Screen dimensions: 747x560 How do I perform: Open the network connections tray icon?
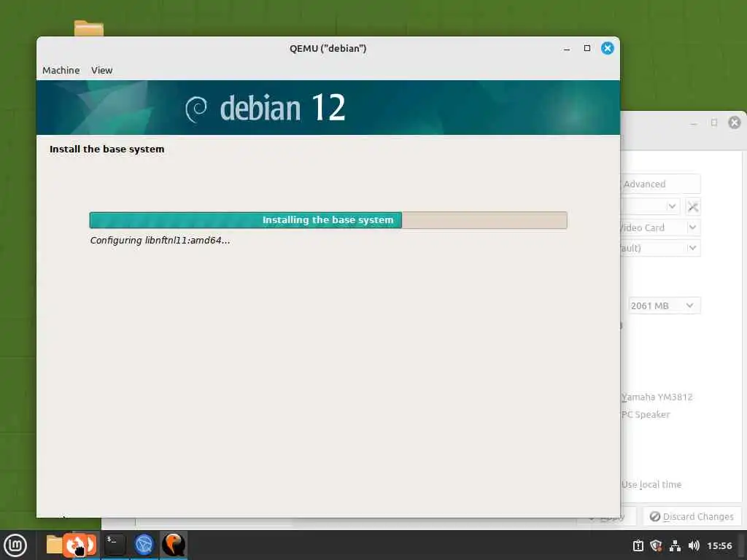pyautogui.click(x=675, y=545)
